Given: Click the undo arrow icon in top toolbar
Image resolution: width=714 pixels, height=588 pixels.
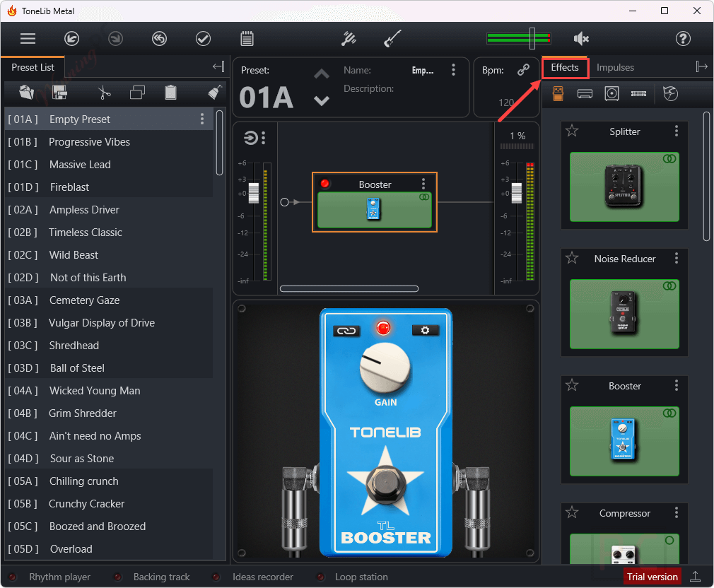Looking at the screenshot, I should [71, 39].
